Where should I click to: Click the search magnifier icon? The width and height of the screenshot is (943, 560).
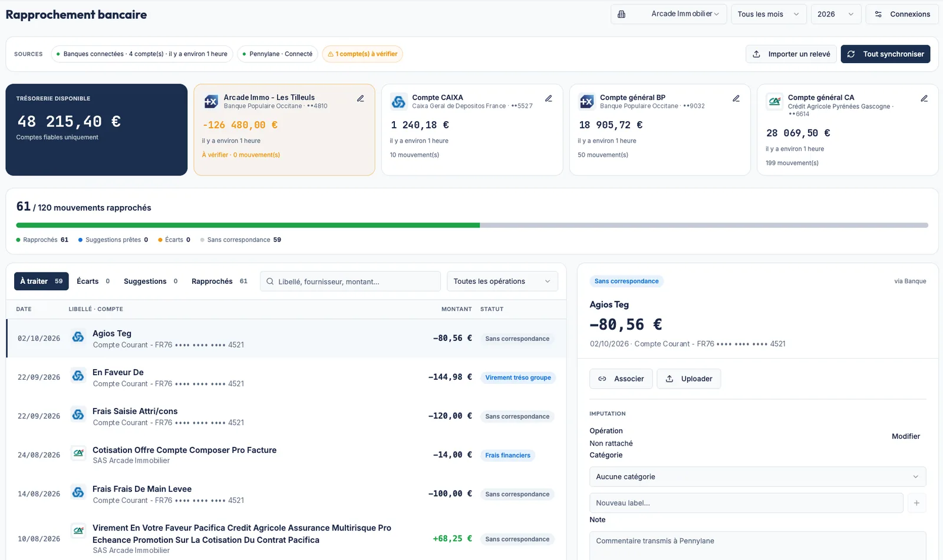pos(270,281)
